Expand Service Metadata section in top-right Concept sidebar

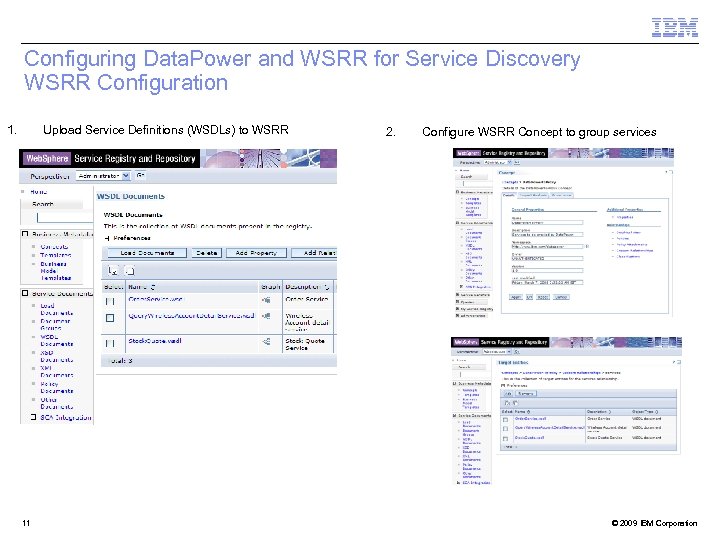click(457, 295)
